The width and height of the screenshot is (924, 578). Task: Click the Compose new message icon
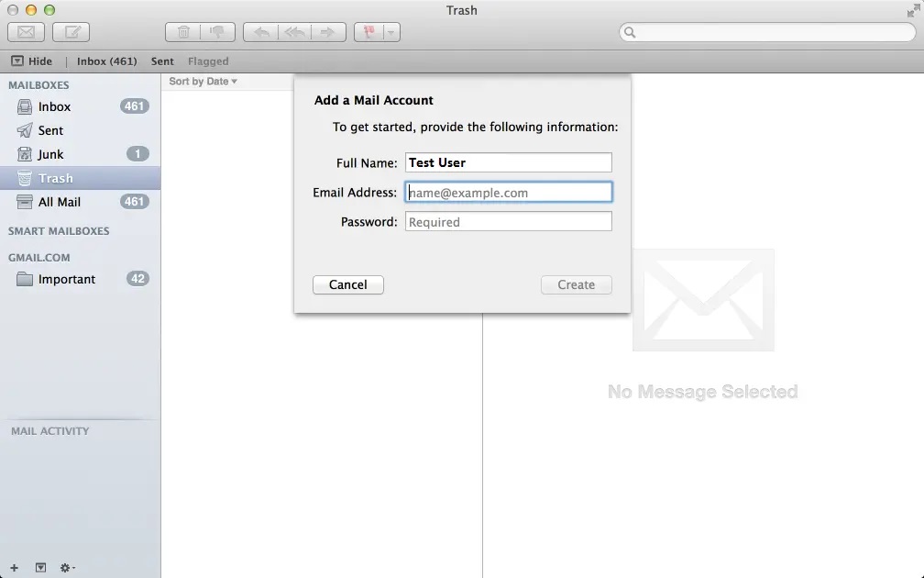click(x=71, y=32)
